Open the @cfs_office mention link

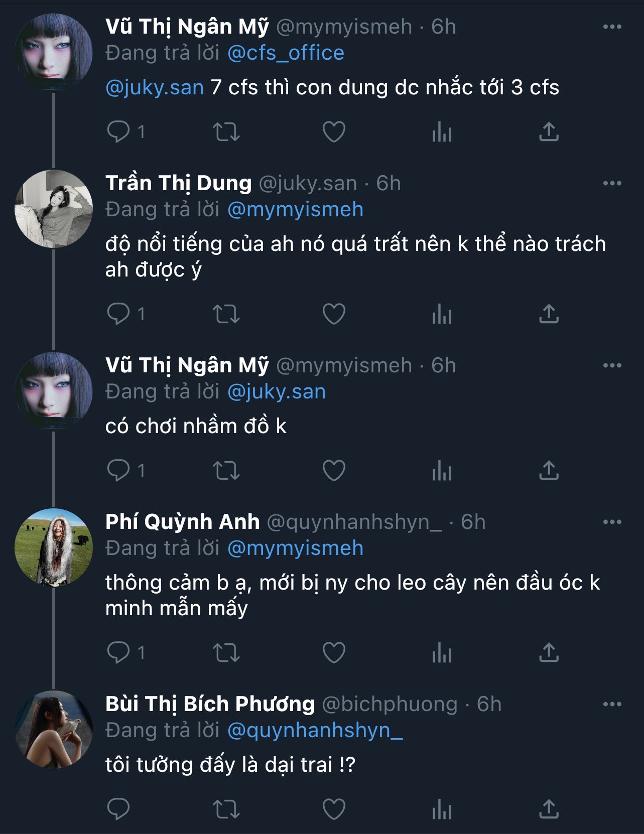286,53
